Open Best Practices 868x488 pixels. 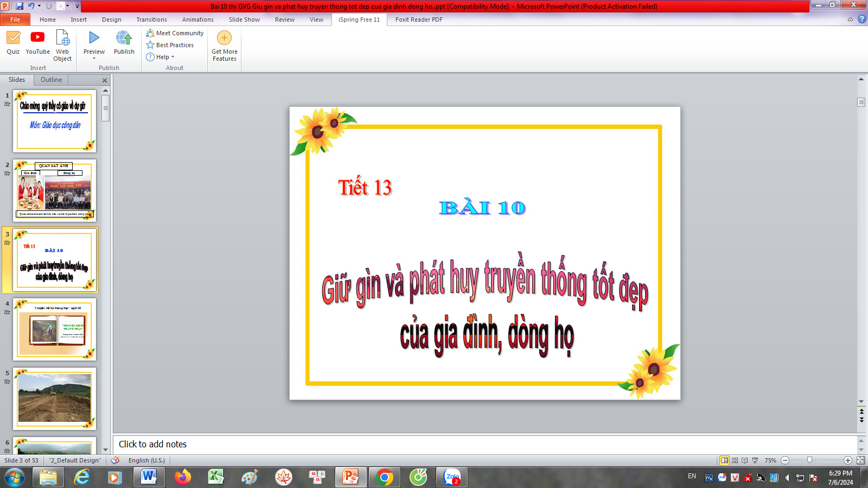pos(170,45)
